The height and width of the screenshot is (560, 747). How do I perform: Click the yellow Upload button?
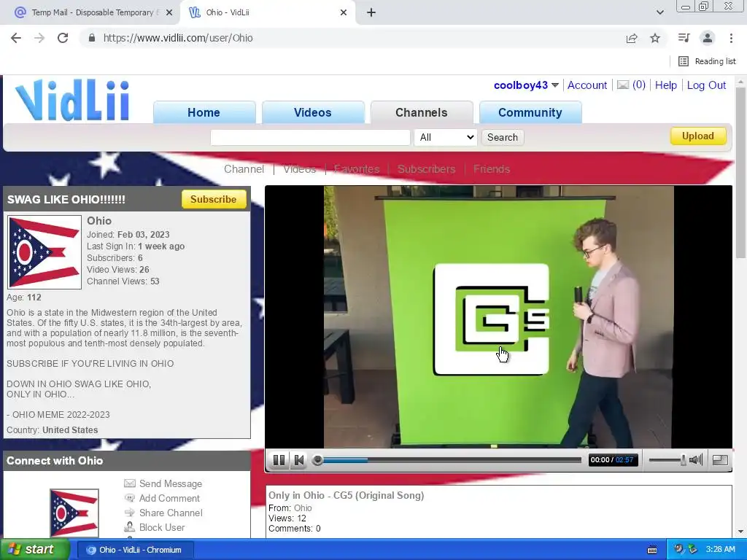coord(698,136)
